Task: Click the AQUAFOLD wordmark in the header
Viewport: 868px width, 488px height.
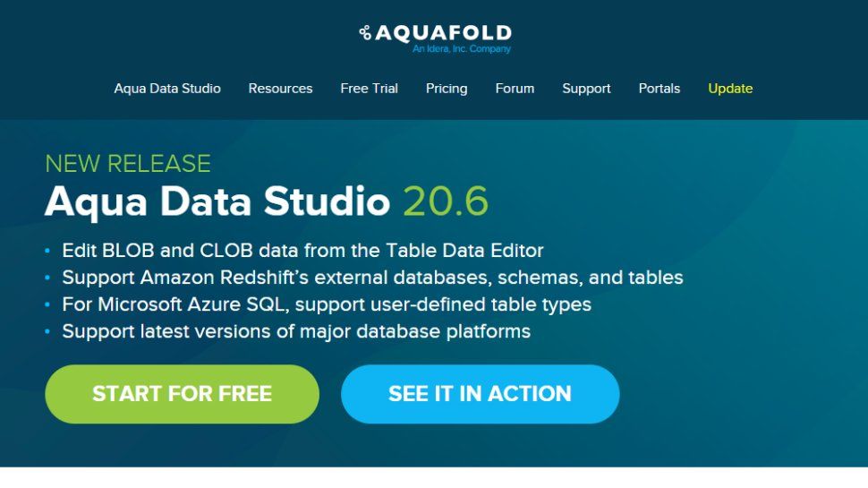Action: point(443,33)
